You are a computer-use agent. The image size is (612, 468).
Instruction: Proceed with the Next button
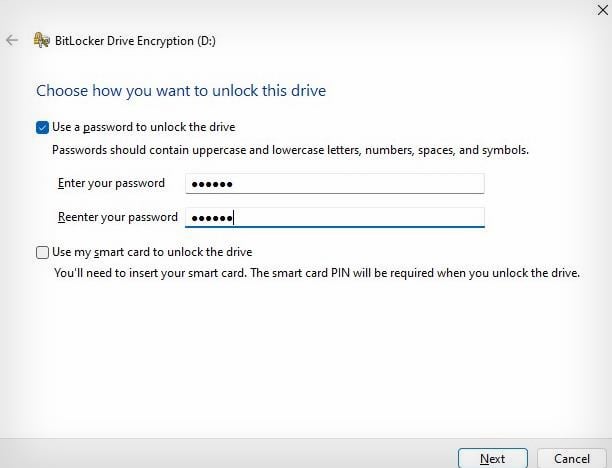coord(493,458)
